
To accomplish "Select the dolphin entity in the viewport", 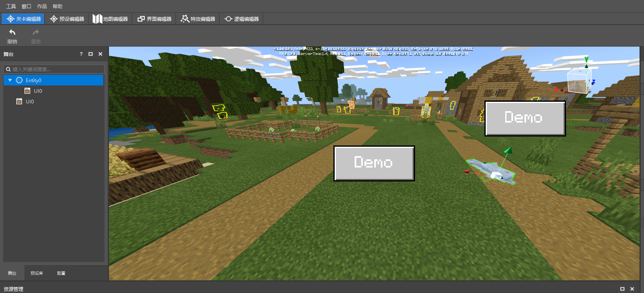I will point(492,172).
